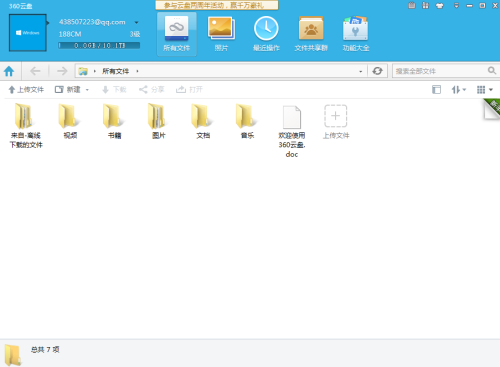Select the 音乐 folder
Viewport: 500px width, 367px height.
pos(247,121)
